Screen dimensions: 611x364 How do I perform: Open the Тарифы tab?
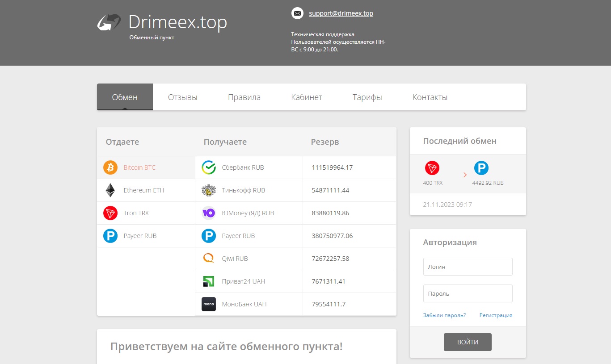(x=367, y=97)
